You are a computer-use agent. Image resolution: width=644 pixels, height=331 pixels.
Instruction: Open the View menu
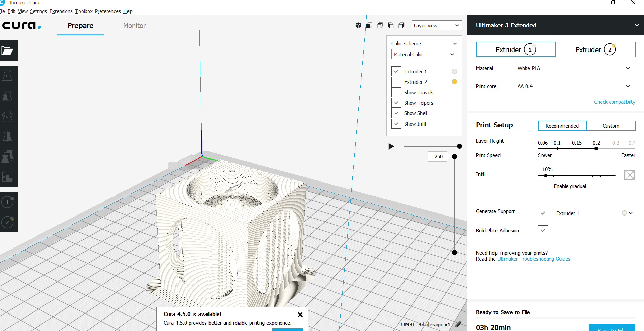(x=23, y=11)
